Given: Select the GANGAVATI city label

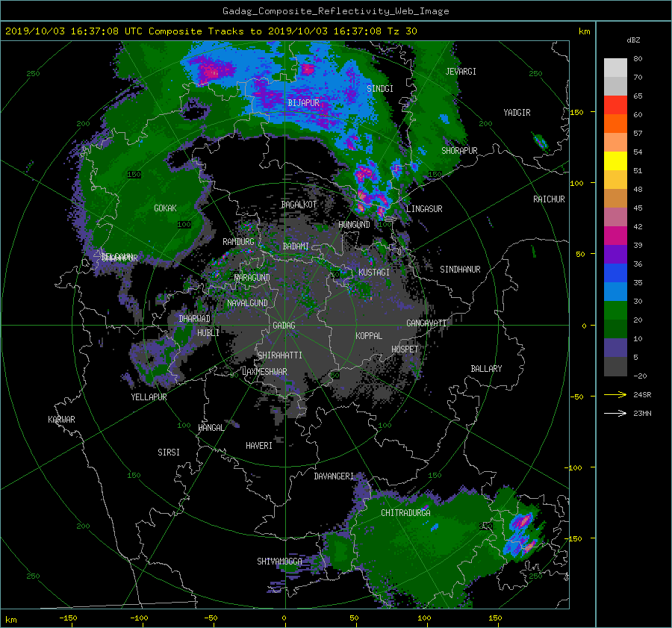Looking at the screenshot, I should [x=426, y=323].
